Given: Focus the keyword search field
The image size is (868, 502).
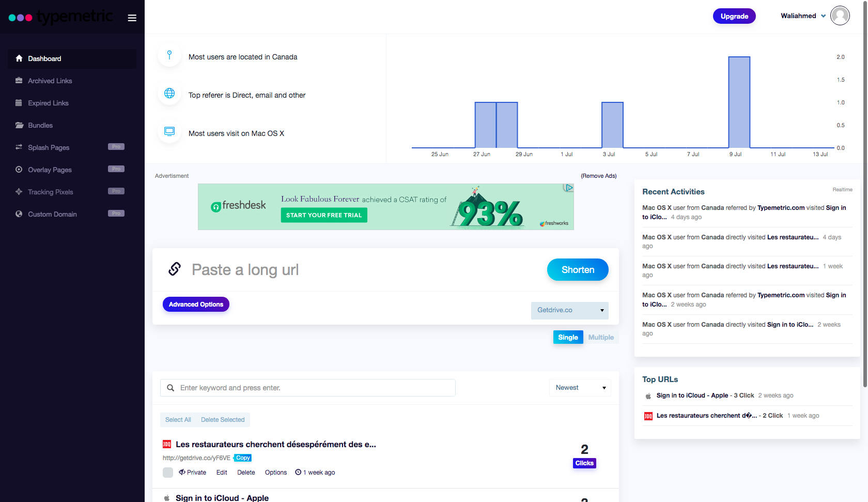Looking at the screenshot, I should (308, 388).
